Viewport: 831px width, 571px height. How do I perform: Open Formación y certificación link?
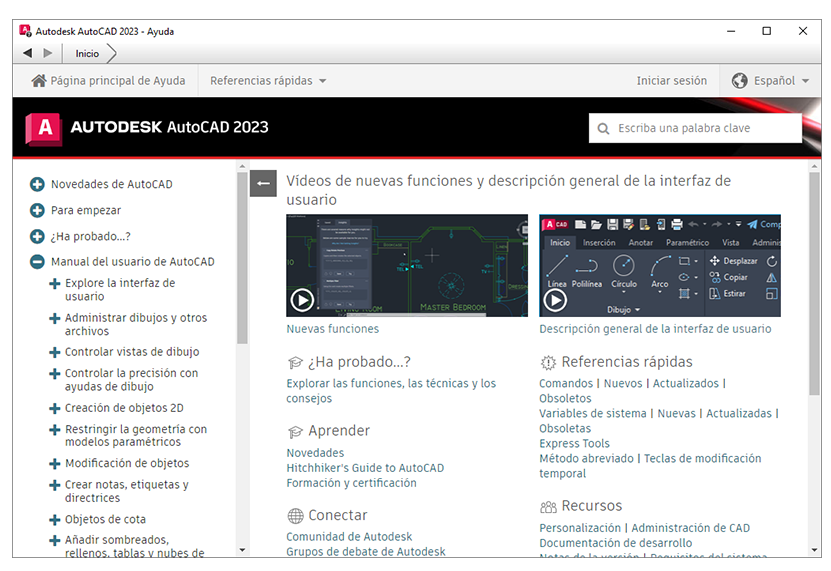coord(351,483)
